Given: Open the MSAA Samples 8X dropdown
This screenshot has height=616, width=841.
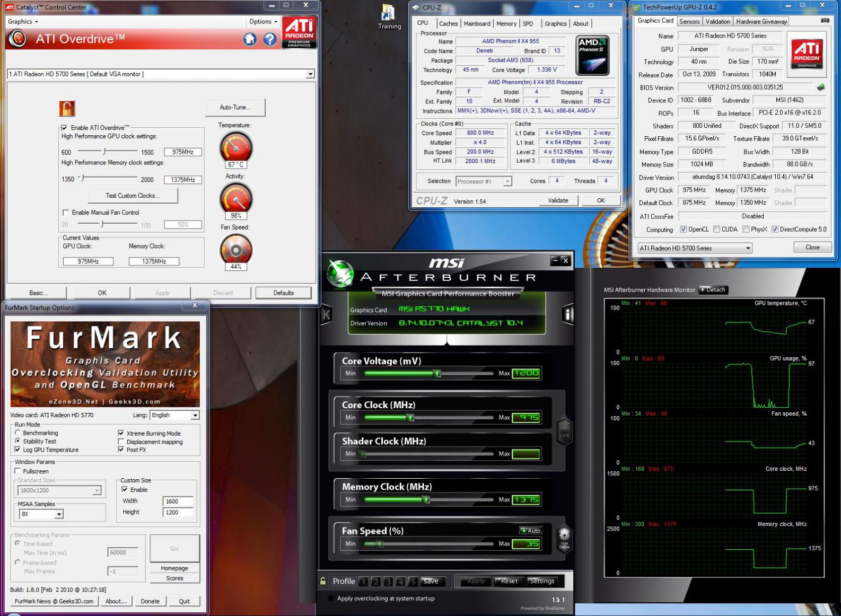Looking at the screenshot, I should coord(59,514).
